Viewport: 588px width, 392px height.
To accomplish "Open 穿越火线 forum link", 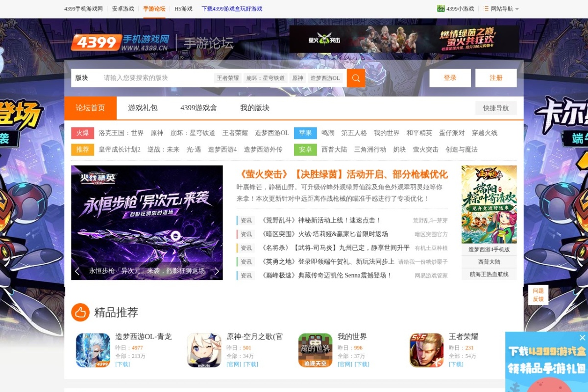I will [485, 133].
